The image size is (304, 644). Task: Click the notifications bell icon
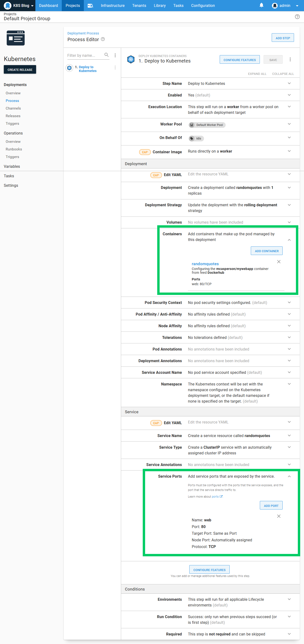[x=261, y=5]
